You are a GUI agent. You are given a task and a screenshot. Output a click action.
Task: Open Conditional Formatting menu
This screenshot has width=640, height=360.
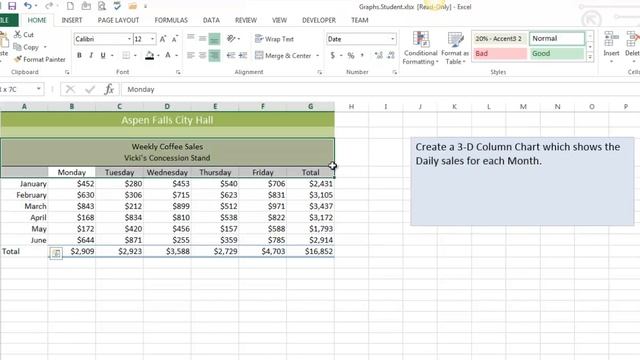(x=420, y=48)
